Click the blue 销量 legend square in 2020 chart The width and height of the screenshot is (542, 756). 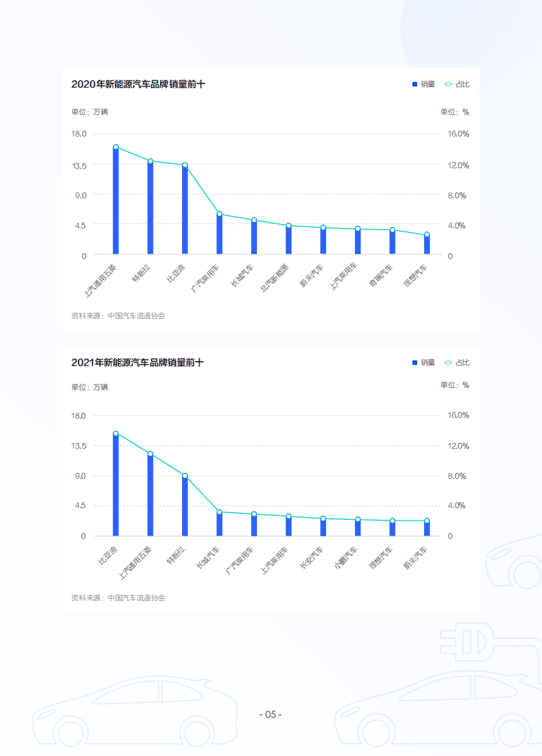tap(414, 84)
